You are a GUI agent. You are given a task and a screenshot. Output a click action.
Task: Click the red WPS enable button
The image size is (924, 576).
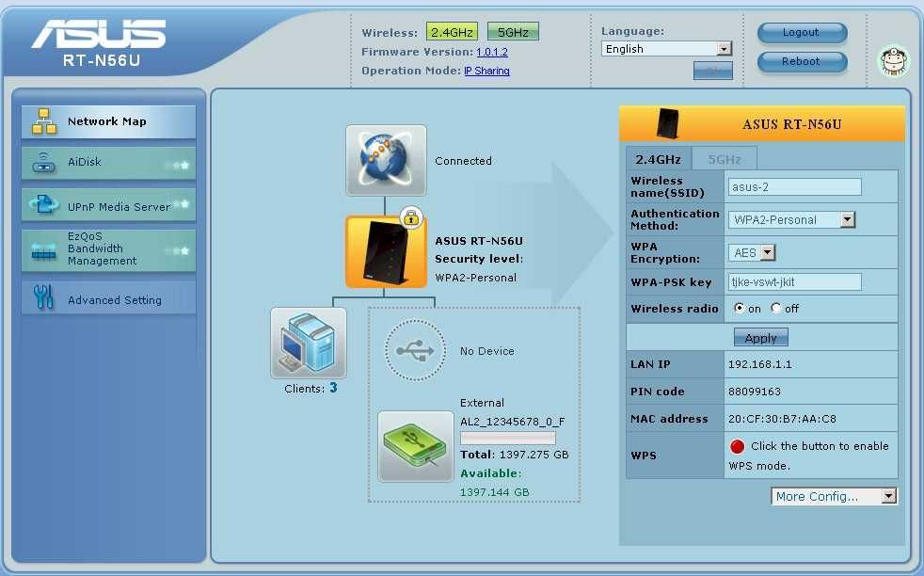coord(737,446)
